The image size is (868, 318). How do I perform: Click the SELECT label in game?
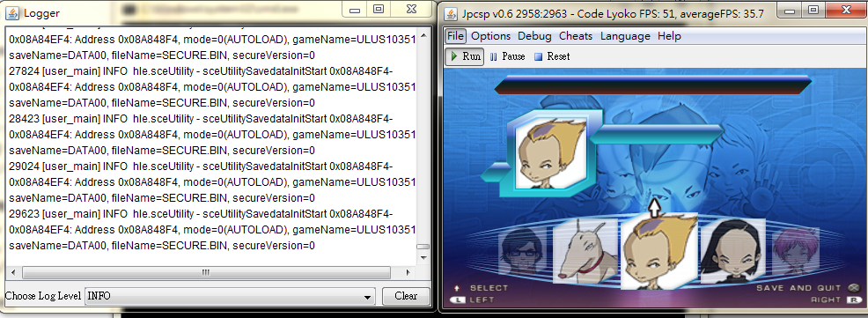coord(489,288)
